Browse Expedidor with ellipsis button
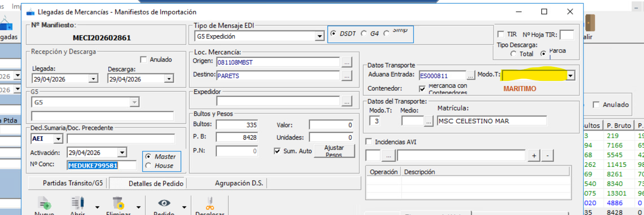 (x=347, y=102)
